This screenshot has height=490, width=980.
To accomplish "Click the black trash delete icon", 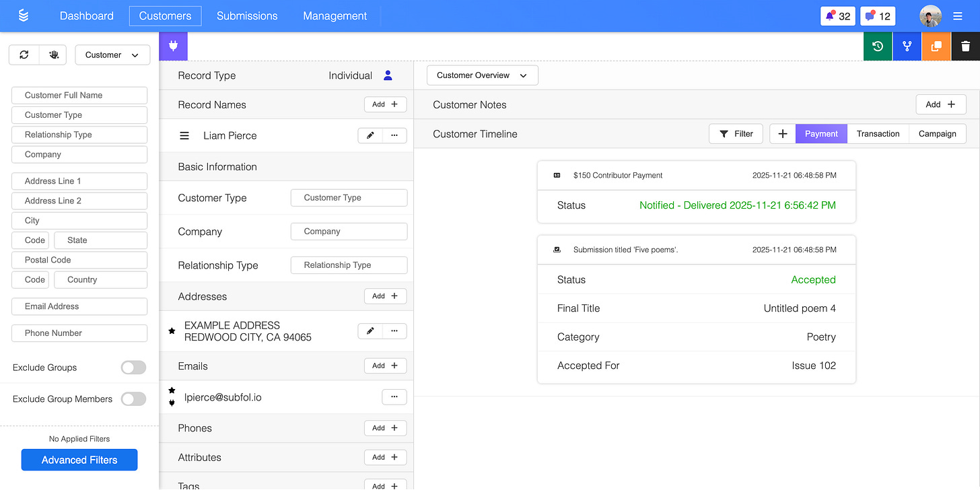I will 965,46.
